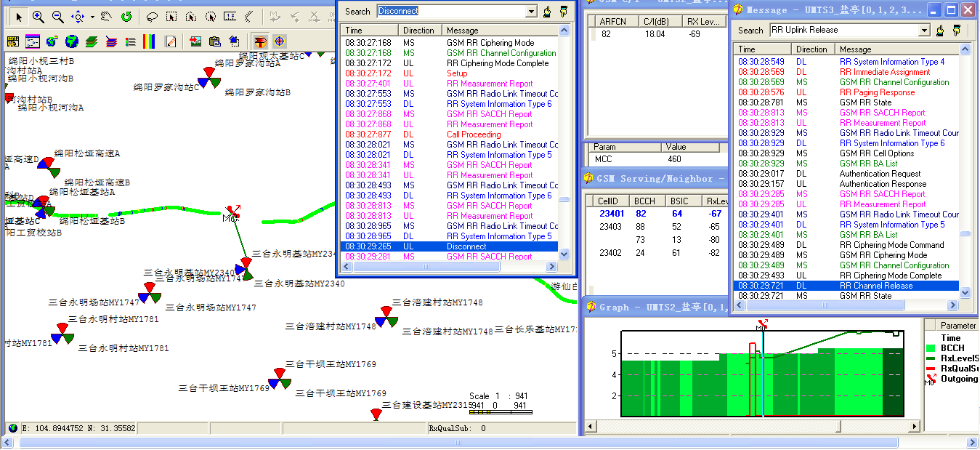Screen dimensions: 980x450
Task: Select the RR Paging Response message
Action: (x=846, y=92)
